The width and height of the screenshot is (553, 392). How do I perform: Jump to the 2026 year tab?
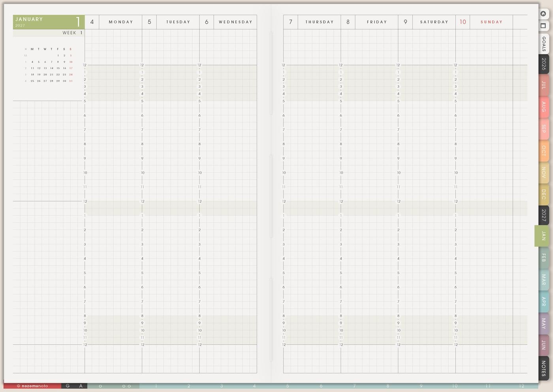(544, 64)
